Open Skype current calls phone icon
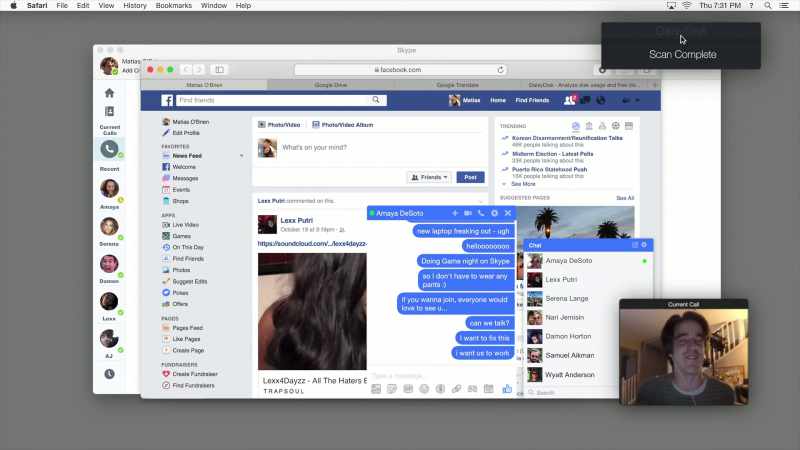800x450 pixels. (x=109, y=149)
